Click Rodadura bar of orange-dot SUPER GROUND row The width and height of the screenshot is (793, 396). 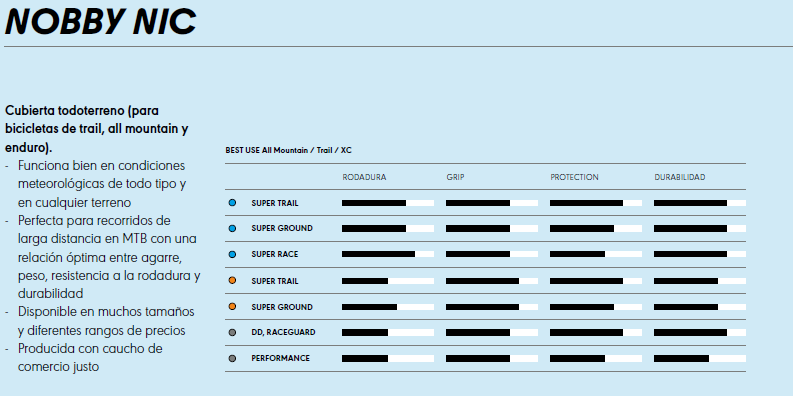[x=388, y=307]
